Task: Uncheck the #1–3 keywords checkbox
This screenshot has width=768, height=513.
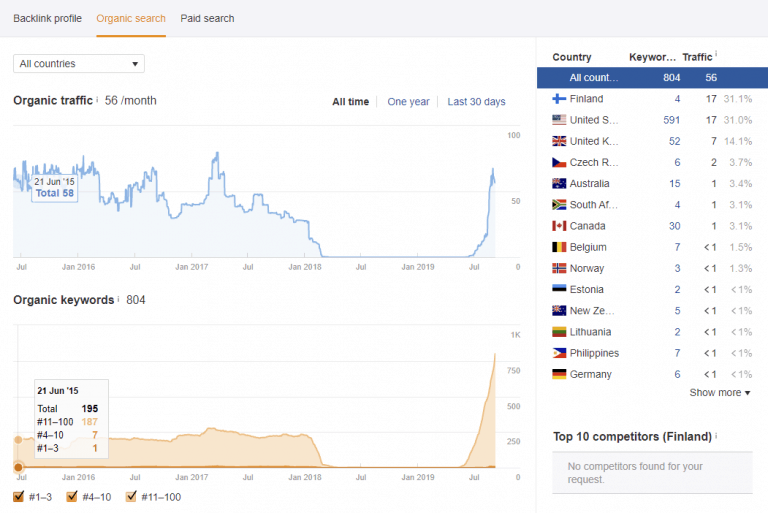Action: pyautogui.click(x=19, y=497)
